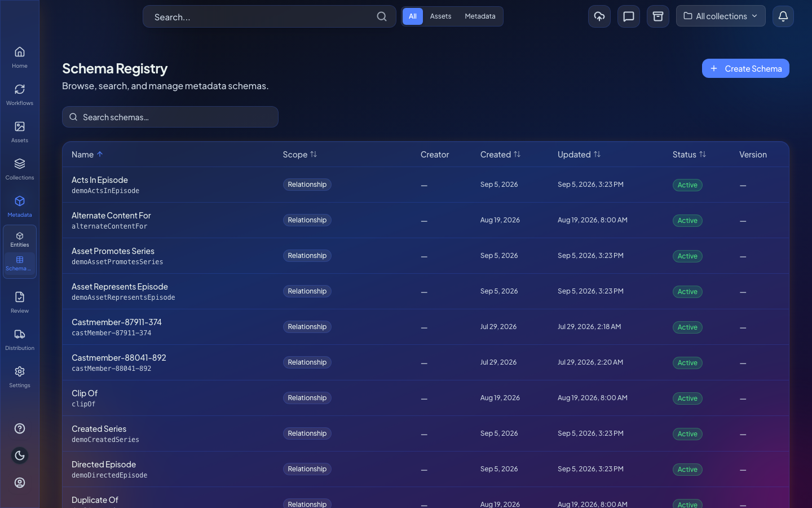Open the Alternate Content For schema

[x=111, y=216]
